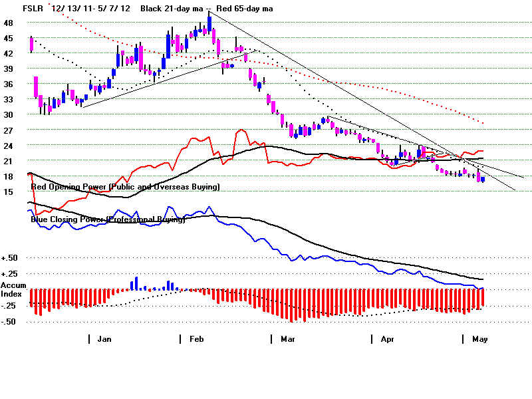
Task: Click the Red Opening Power label
Action: pyautogui.click(x=125, y=188)
